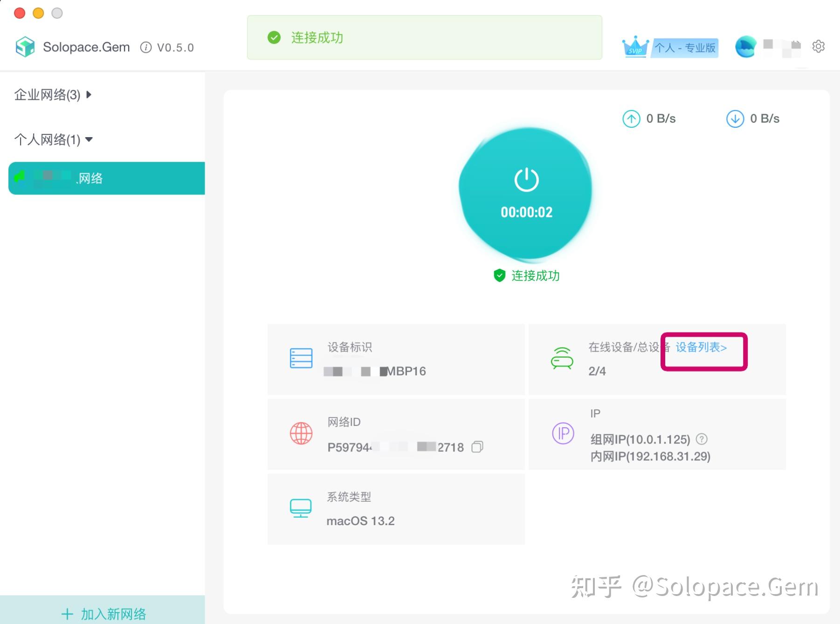
Task: Click the download speed arrow icon
Action: (x=735, y=118)
